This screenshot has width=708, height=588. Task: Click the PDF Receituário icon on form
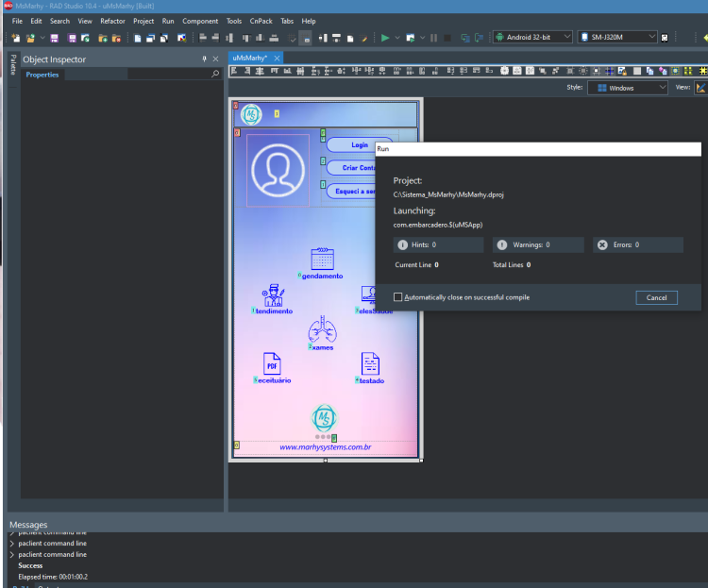point(272,363)
